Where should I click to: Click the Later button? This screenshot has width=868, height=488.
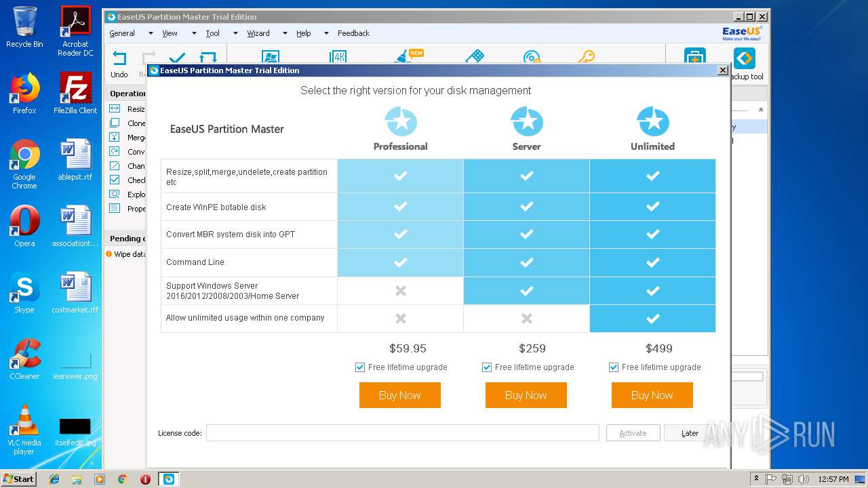690,433
